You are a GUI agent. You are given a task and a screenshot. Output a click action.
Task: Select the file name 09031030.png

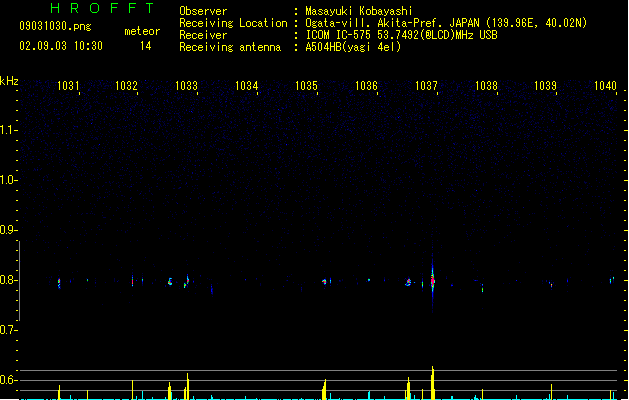click(x=55, y=26)
